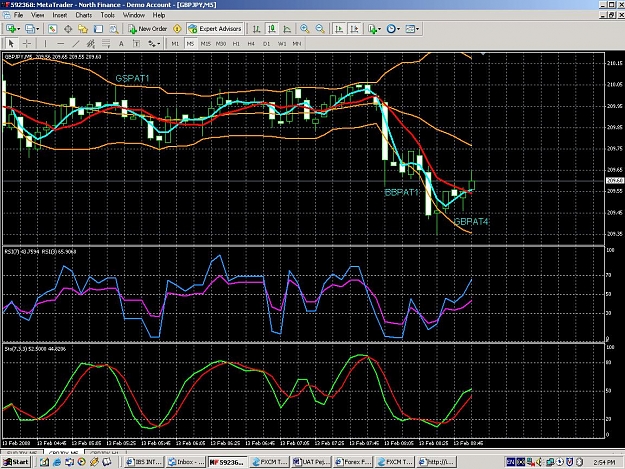Open the Window menu

[134, 15]
